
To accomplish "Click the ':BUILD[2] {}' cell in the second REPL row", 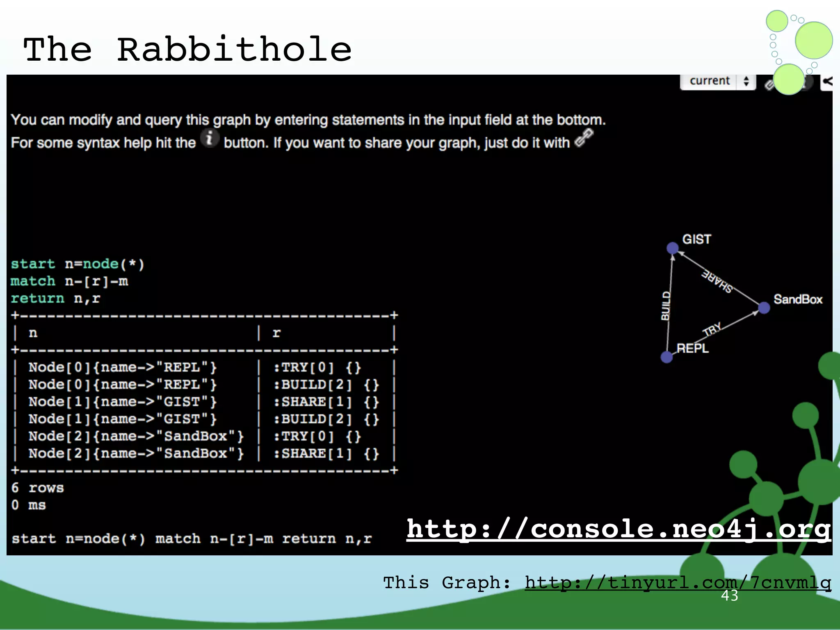I will pyautogui.click(x=326, y=385).
